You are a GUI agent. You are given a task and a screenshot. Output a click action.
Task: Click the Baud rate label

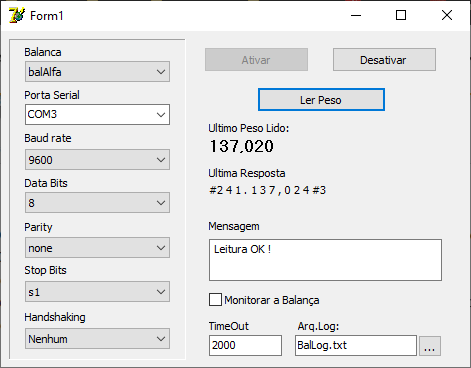(x=48, y=138)
